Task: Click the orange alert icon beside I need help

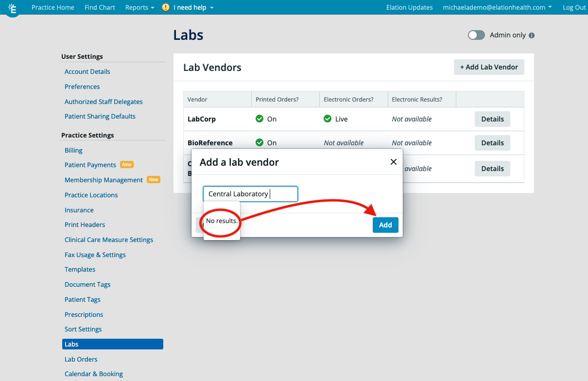Action: tap(165, 7)
